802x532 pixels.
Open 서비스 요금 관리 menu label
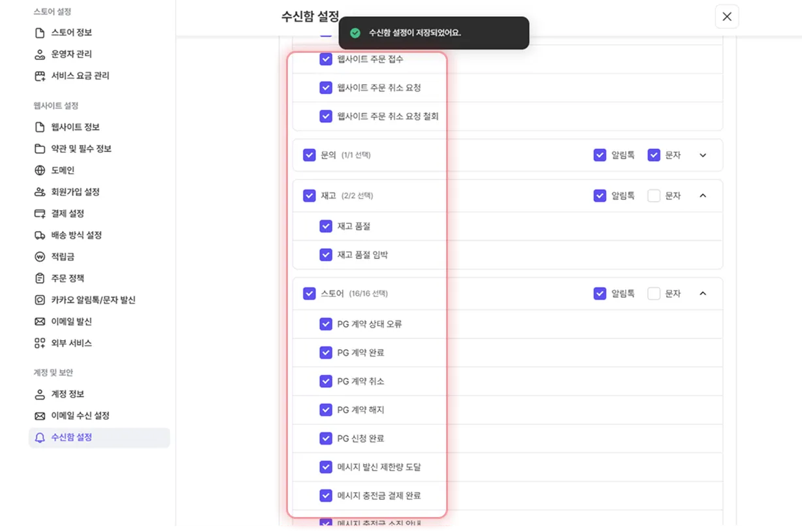(80, 76)
